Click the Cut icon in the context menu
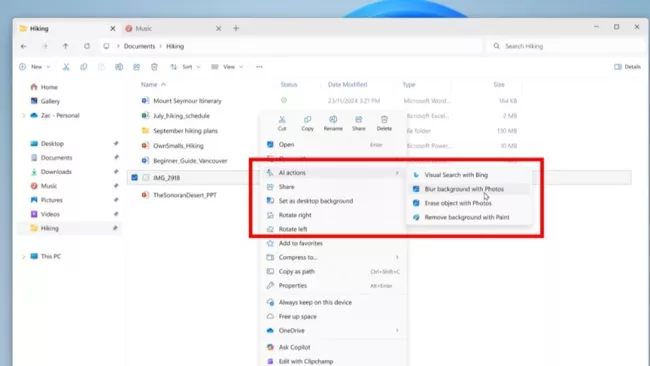This screenshot has height=366, width=650. (282, 123)
